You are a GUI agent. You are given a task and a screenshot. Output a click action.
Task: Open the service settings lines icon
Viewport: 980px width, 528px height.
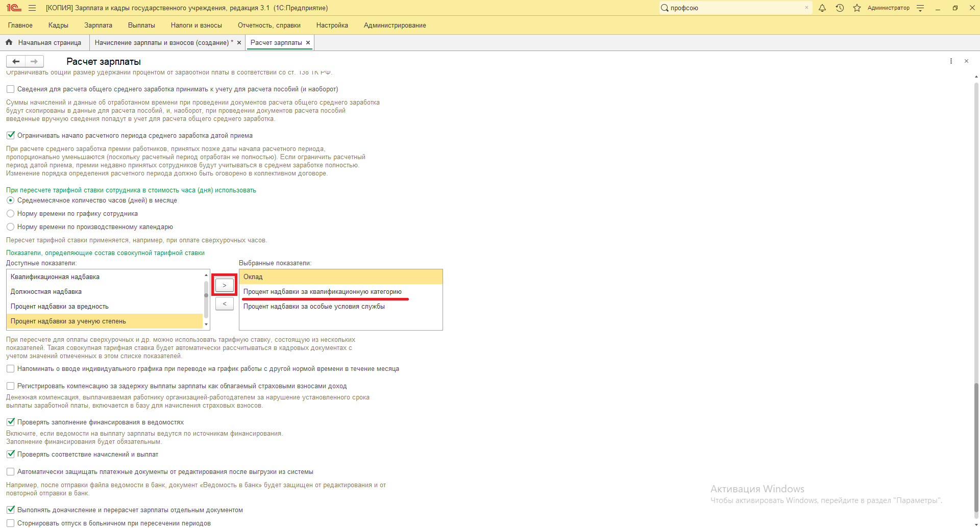(920, 8)
